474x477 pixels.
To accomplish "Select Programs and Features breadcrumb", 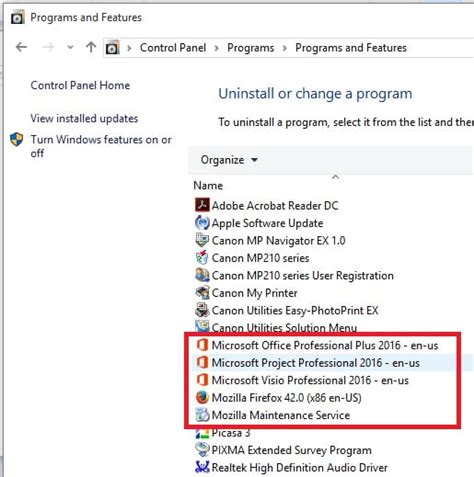I will tap(351, 48).
